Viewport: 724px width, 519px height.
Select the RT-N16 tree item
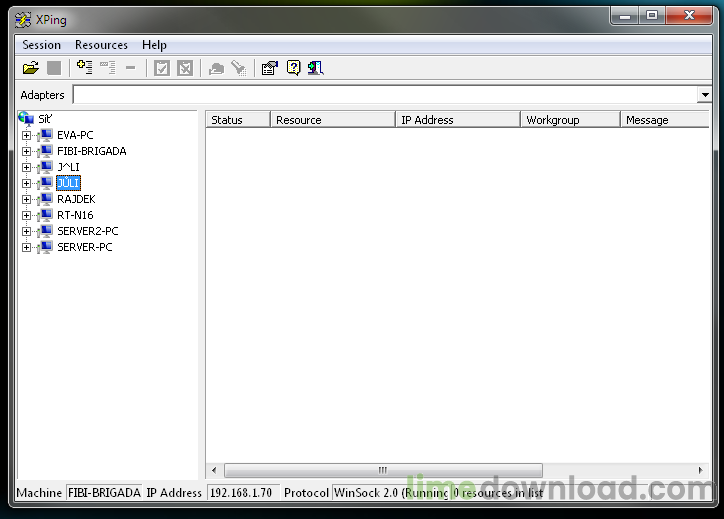coord(75,215)
